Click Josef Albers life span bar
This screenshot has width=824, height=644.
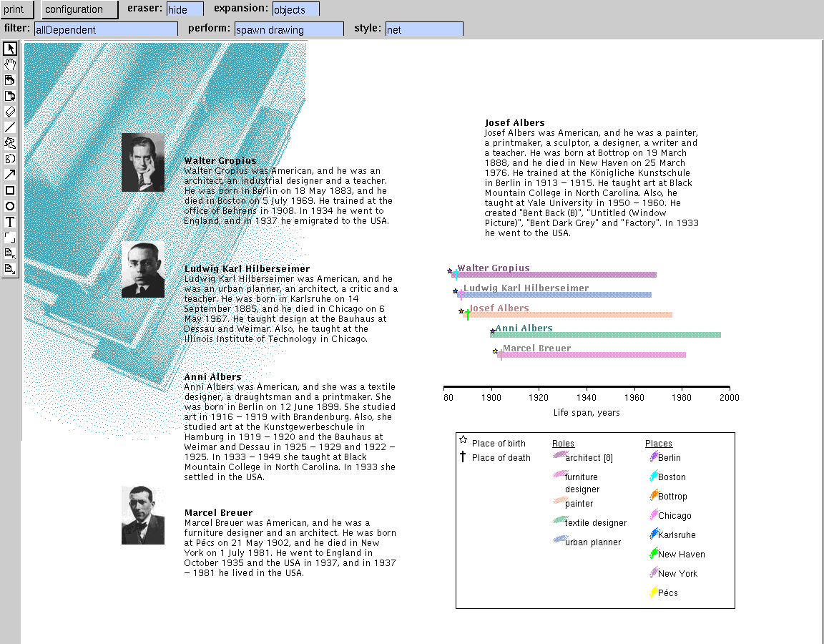click(567, 315)
